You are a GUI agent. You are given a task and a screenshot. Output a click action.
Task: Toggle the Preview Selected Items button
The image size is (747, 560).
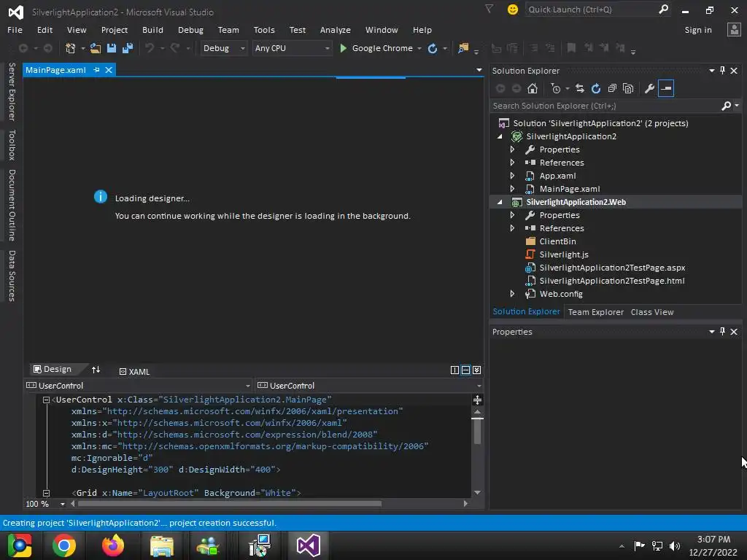coord(666,88)
